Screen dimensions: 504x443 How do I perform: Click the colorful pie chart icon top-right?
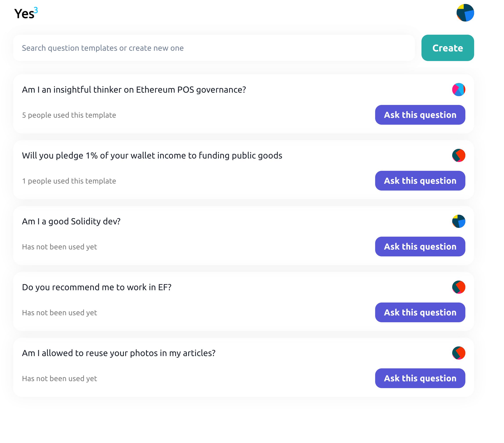pyautogui.click(x=465, y=13)
